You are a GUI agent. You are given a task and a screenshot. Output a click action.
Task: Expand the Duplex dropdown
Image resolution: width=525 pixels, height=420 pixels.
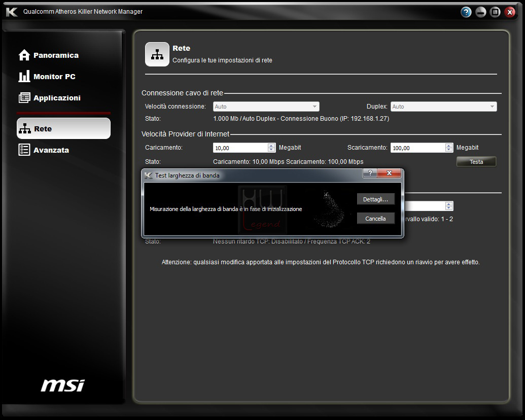[444, 107]
